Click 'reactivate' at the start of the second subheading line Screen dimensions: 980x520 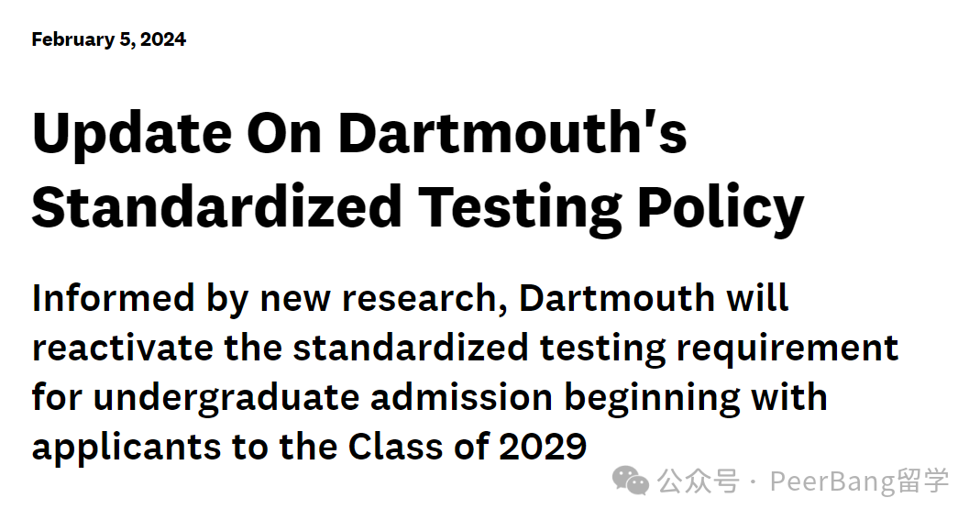(123, 348)
